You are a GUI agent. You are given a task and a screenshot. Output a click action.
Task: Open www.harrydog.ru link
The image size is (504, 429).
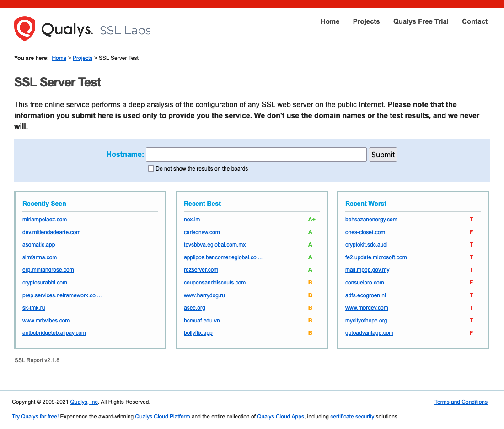204,295
